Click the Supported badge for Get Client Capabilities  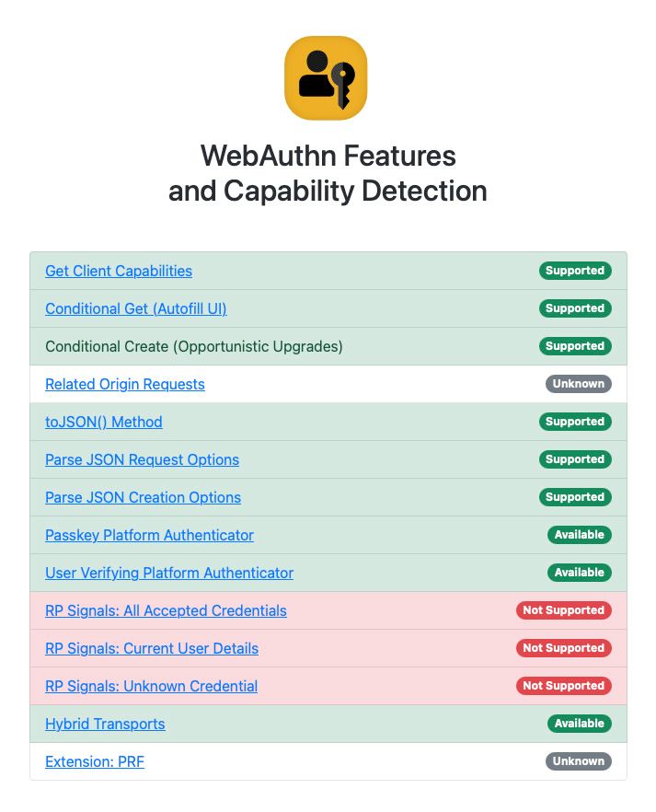pyautogui.click(x=575, y=271)
